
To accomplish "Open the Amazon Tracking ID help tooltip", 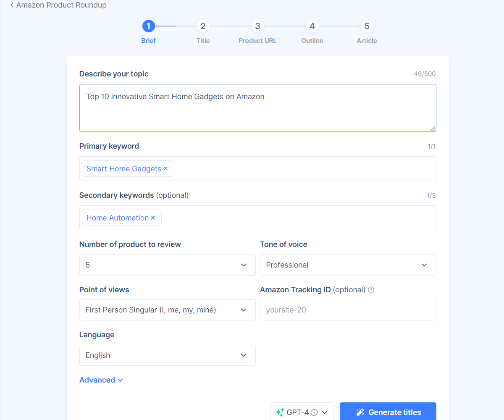I will coord(371,289).
